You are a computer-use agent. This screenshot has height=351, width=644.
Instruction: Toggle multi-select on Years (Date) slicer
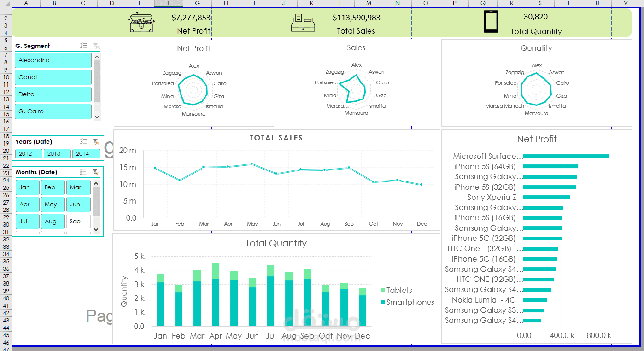click(x=83, y=141)
